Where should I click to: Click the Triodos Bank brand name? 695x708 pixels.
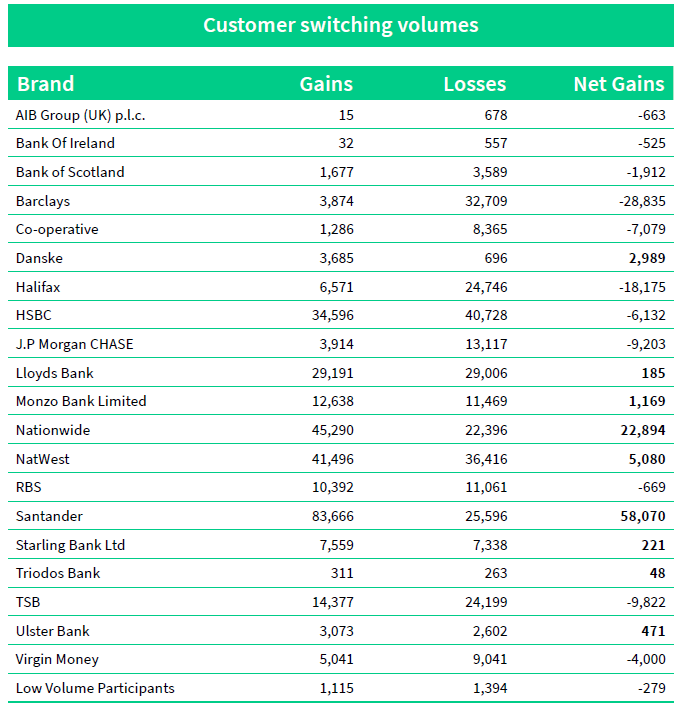point(58,573)
